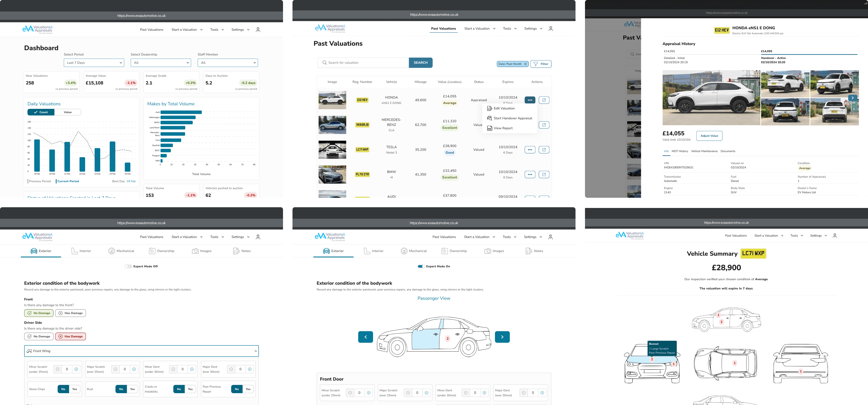
Task: Open the Mechanical tab in the Expert Mode On screen
Action: click(x=414, y=251)
